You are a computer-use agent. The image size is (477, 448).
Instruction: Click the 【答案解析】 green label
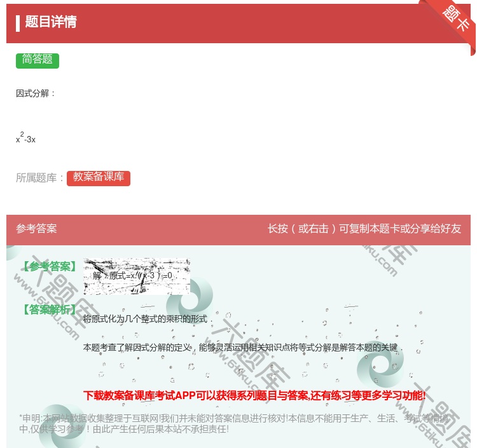(x=50, y=309)
